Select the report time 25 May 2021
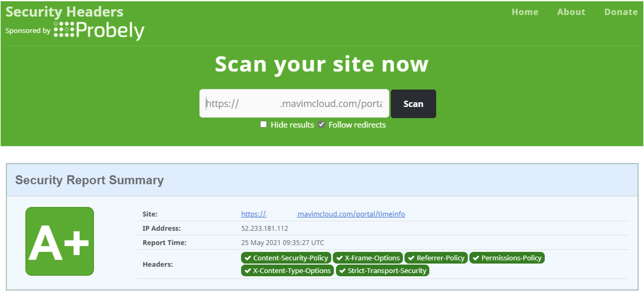The width and height of the screenshot is (644, 291). pos(282,243)
